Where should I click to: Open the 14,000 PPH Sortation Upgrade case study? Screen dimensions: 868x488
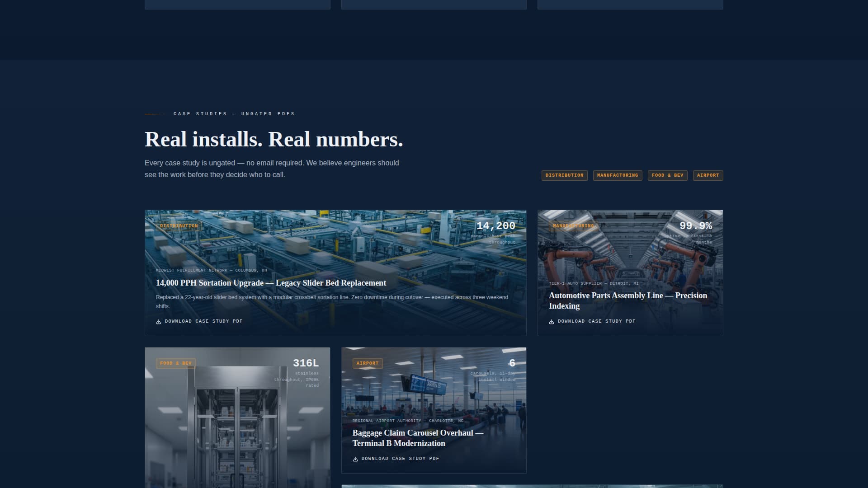coord(270,283)
